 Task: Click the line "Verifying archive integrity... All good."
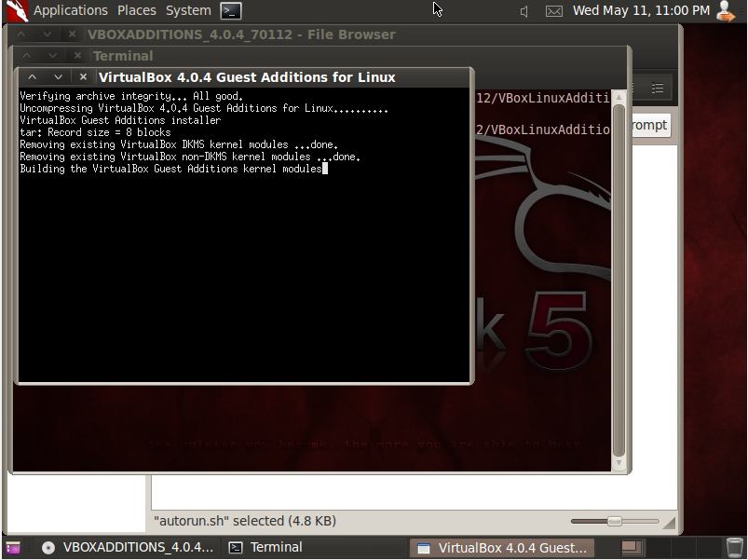[x=131, y=96]
